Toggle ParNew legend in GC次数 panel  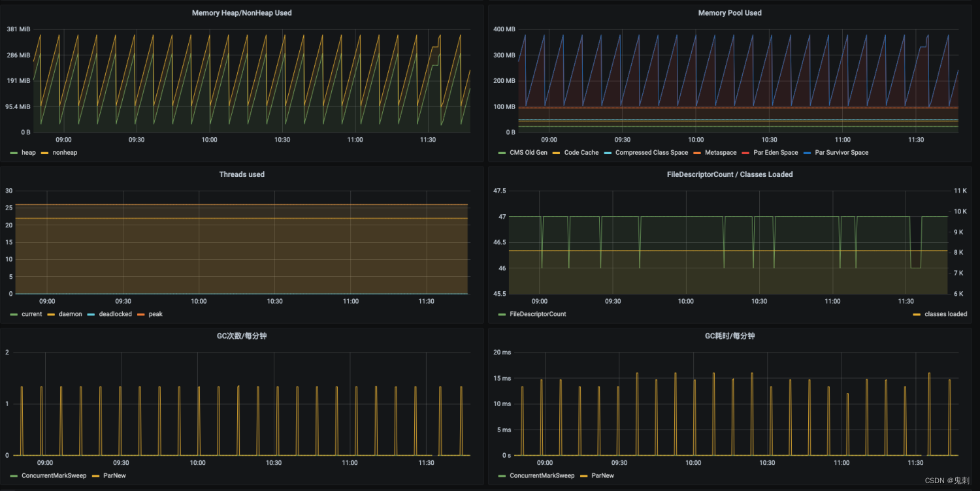click(x=114, y=476)
